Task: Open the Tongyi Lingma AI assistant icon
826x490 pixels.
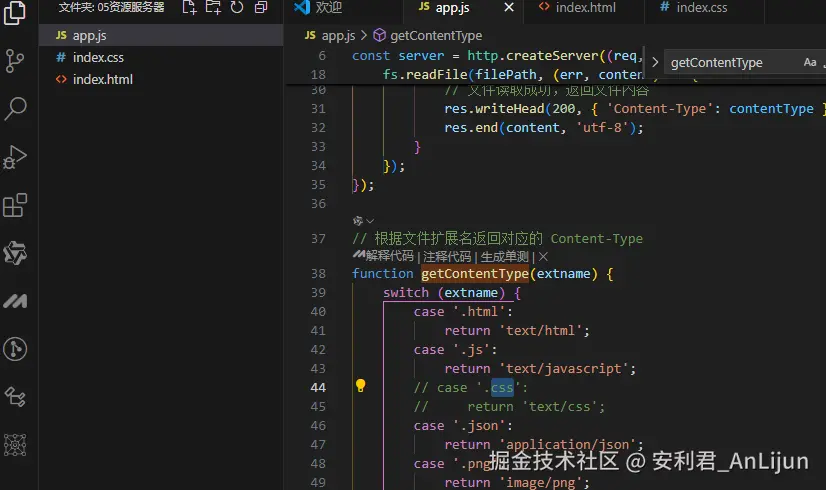Action: point(15,253)
